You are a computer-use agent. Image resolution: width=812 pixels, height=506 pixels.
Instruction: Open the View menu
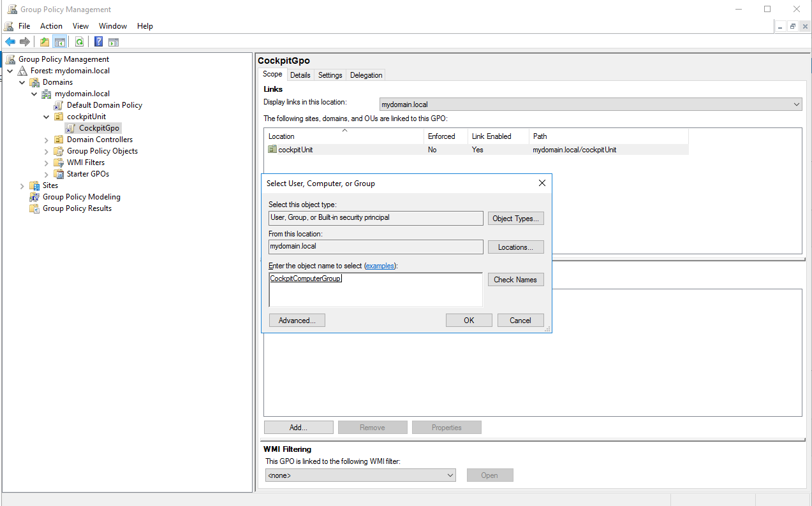(x=80, y=26)
